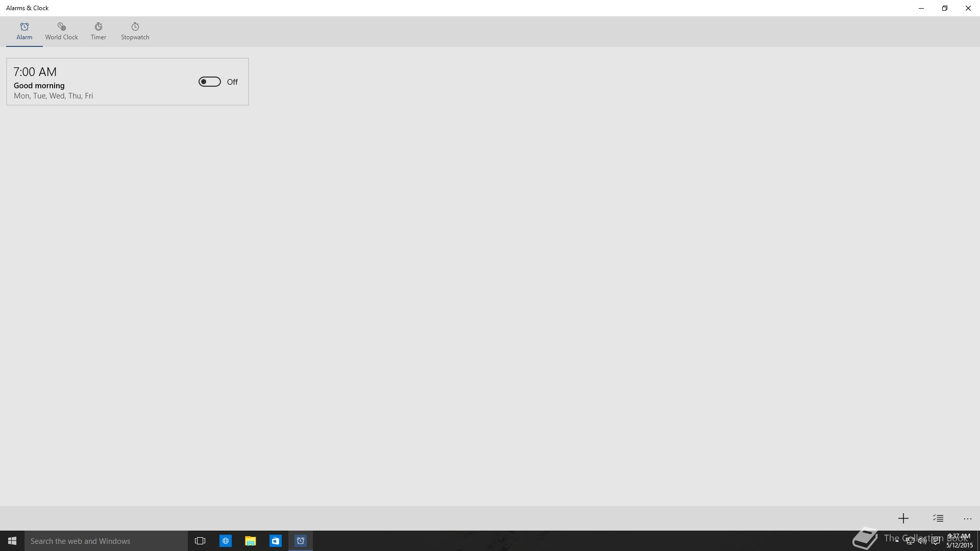This screenshot has height=551, width=980.
Task: Select the Alarm tab
Action: (24, 31)
